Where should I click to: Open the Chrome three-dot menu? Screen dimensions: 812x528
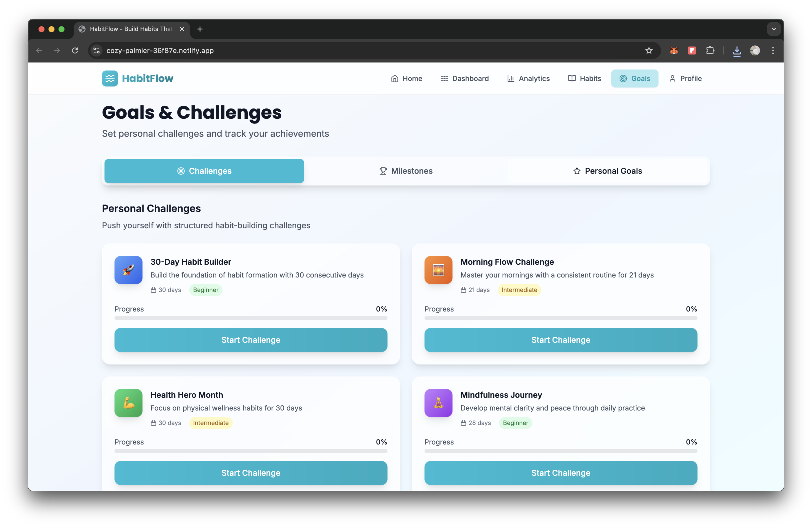[x=773, y=50]
